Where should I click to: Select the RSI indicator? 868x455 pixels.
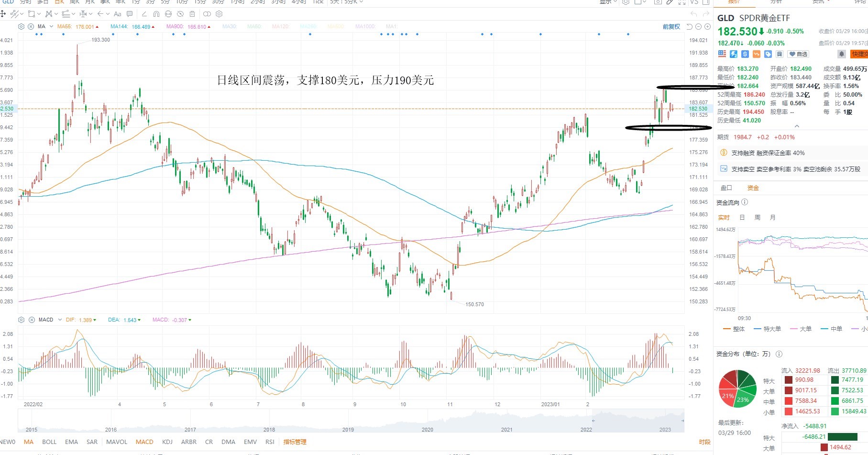click(x=270, y=442)
